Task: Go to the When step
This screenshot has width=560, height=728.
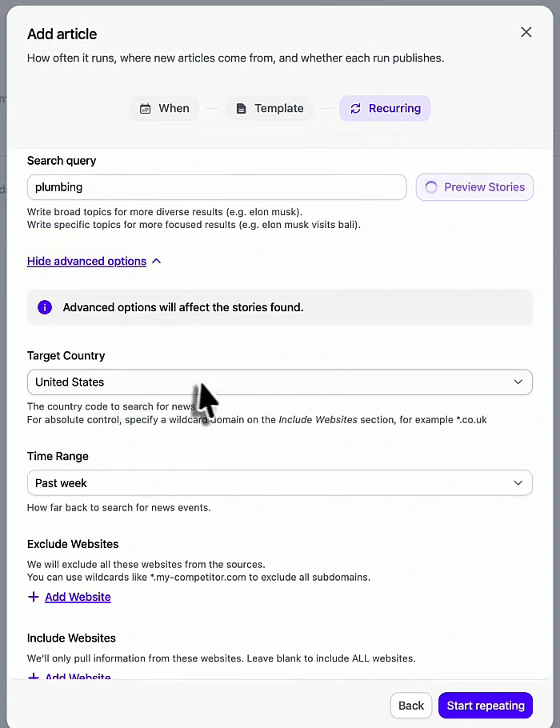Action: point(164,108)
